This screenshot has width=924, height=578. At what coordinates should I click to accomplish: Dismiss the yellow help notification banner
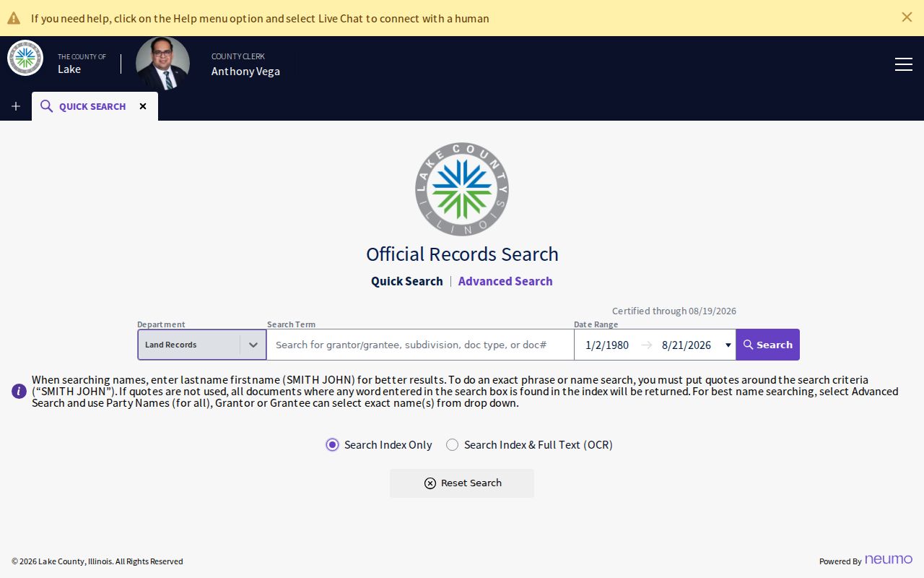[x=907, y=17]
